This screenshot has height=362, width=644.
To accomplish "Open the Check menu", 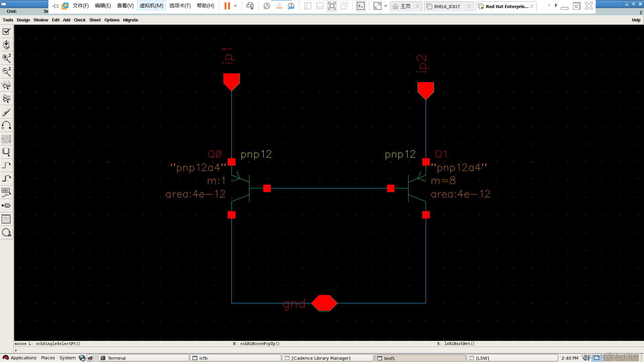I will pos(80,20).
